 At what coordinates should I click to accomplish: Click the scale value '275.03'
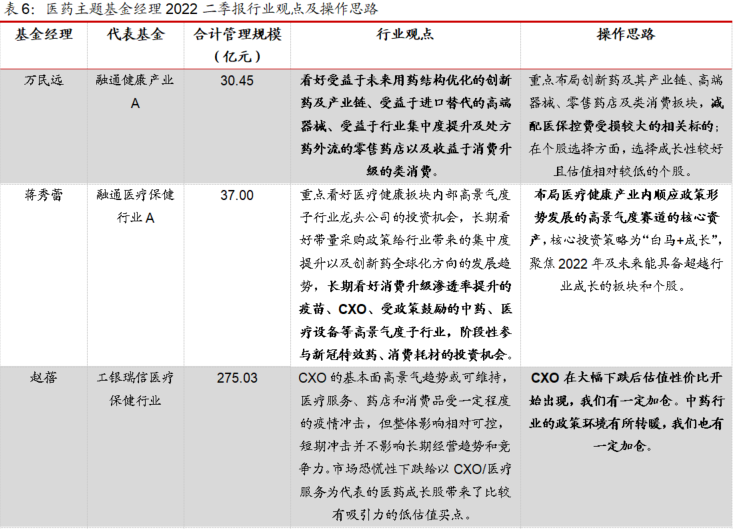point(237,378)
